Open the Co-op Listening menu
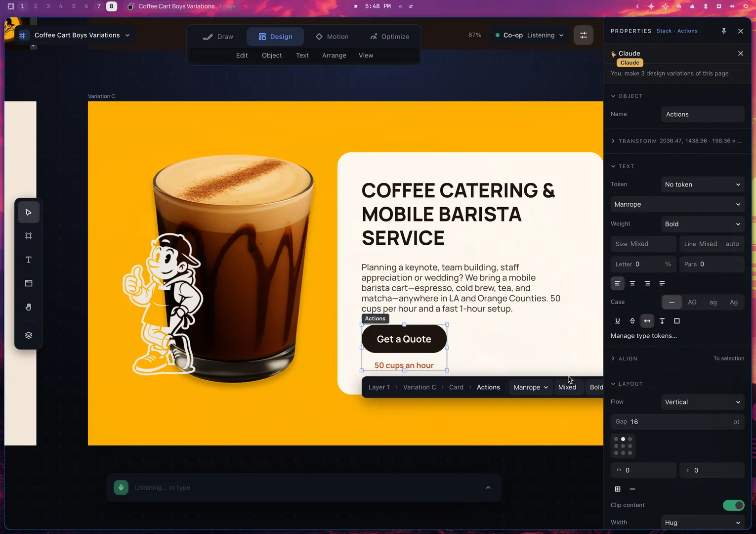756x534 pixels. click(x=529, y=35)
